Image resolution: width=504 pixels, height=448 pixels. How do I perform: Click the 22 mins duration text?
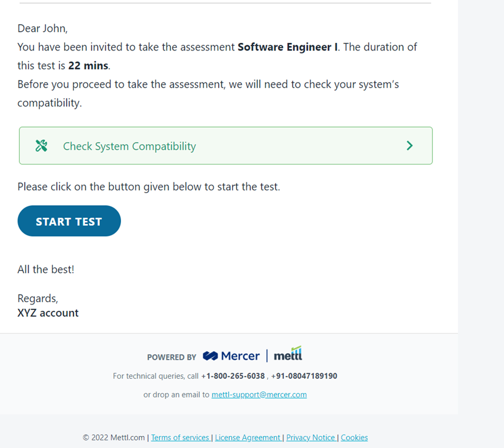click(x=88, y=66)
